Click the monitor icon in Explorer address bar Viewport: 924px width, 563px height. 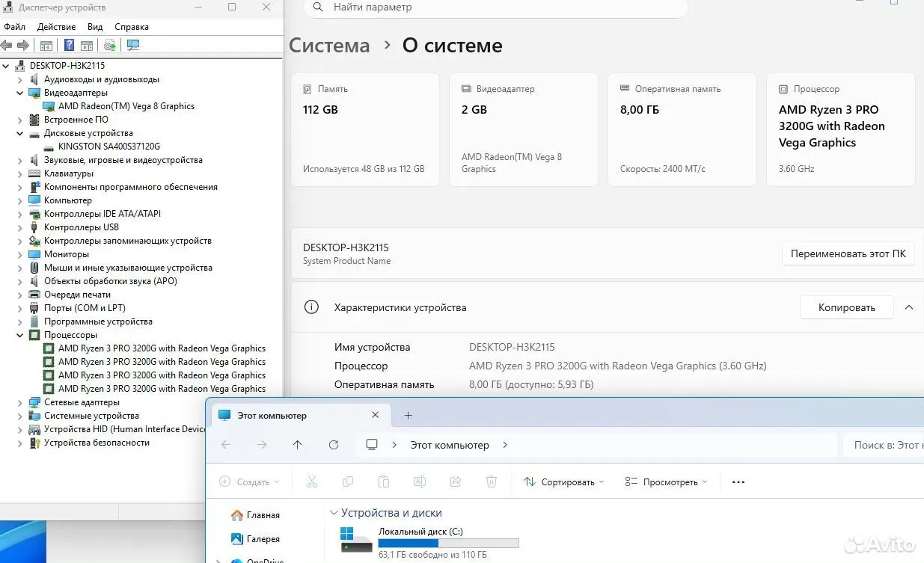coord(372,445)
